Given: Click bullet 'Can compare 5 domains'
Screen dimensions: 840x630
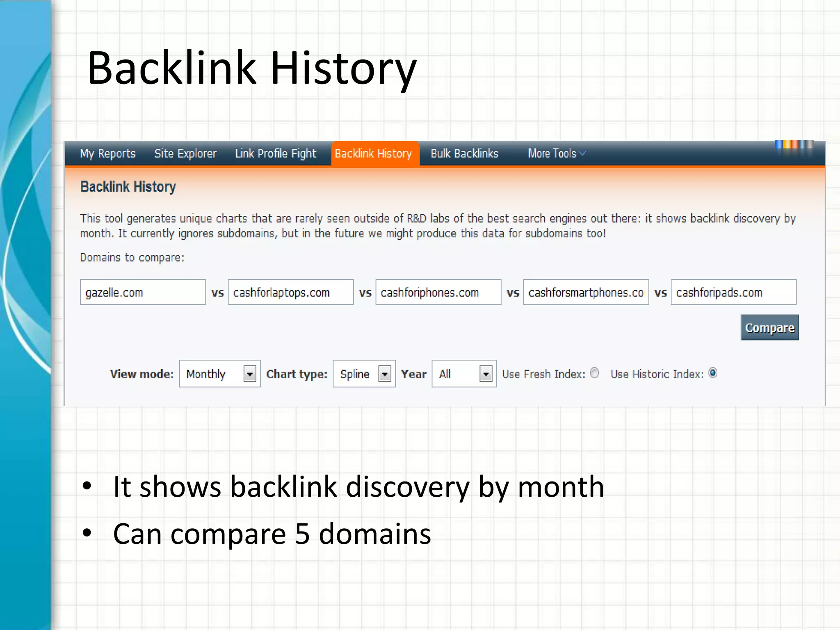Looking at the screenshot, I should click(272, 534).
